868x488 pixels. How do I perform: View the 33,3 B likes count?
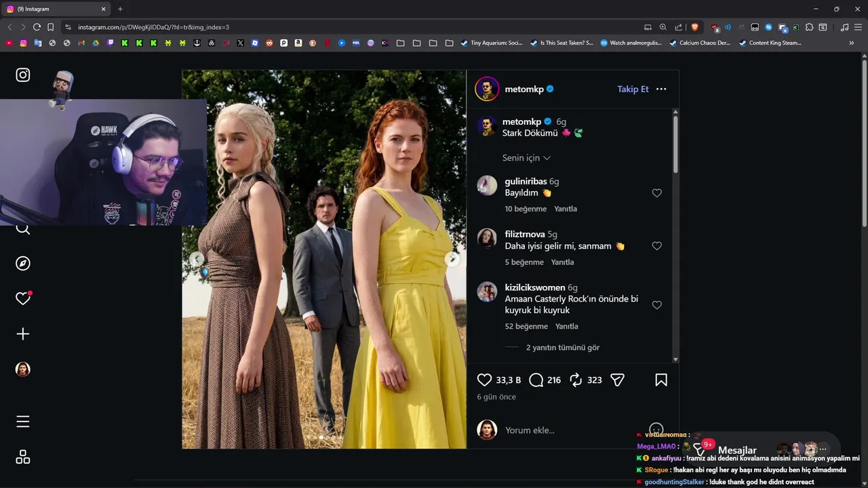tap(509, 380)
